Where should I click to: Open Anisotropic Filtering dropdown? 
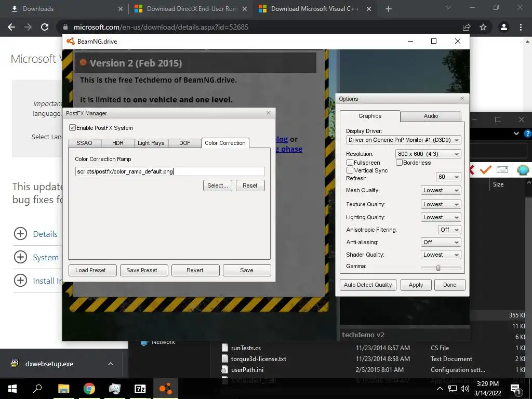449,230
